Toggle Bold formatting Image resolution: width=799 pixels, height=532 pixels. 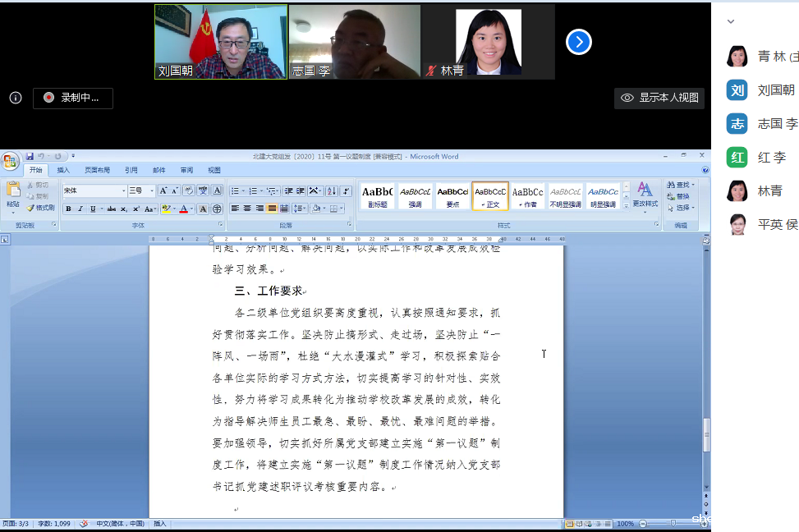tap(68, 209)
